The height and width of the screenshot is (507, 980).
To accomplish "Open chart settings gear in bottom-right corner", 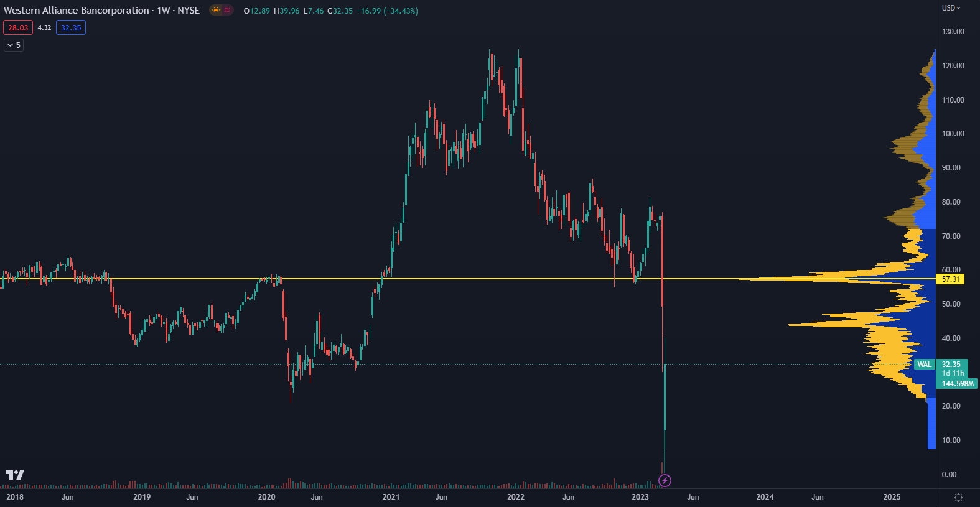I will 958,497.
